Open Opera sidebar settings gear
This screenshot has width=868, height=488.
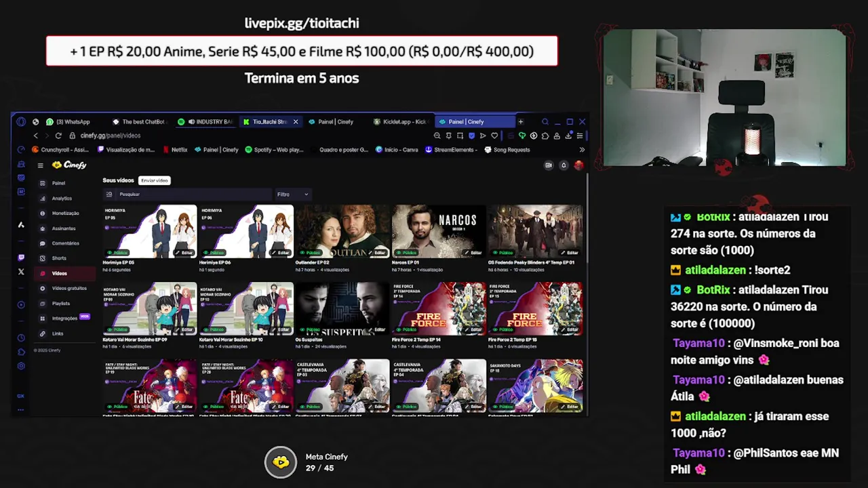tap(21, 366)
